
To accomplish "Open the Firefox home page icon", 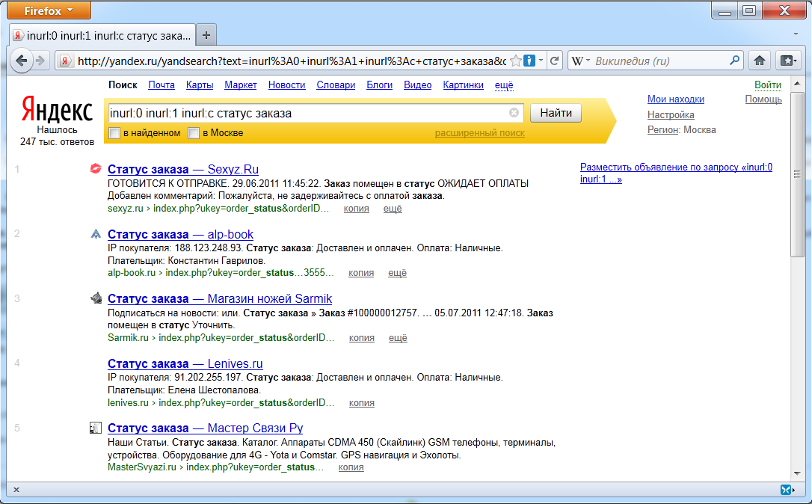I will pos(760,61).
